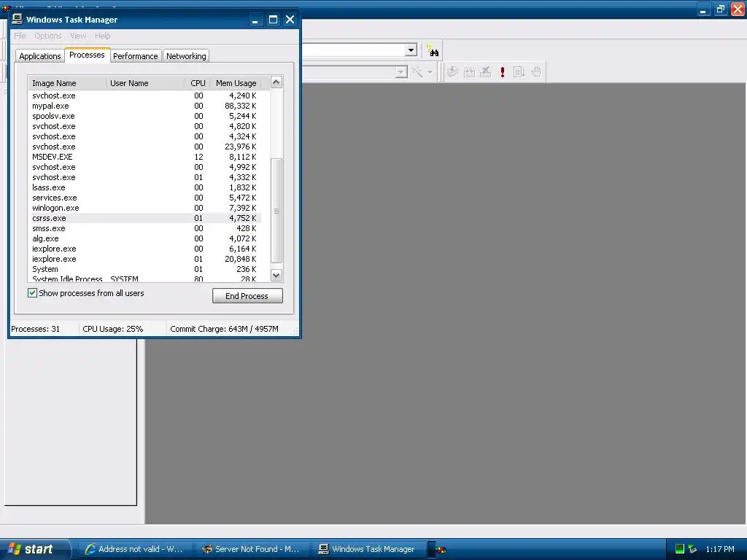Click 'Commit Charge: 643M / 4957M' status entry

(224, 329)
